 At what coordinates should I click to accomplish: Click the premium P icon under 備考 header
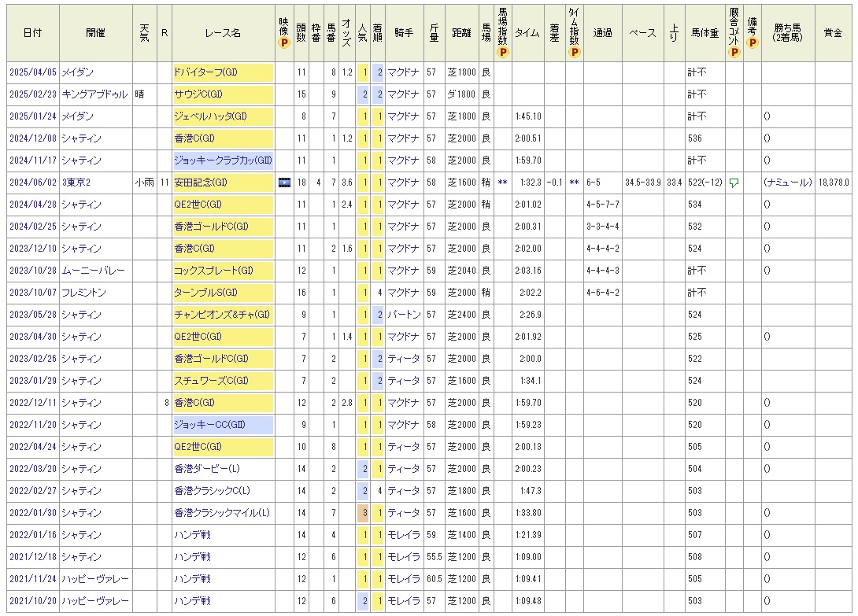coord(753,43)
